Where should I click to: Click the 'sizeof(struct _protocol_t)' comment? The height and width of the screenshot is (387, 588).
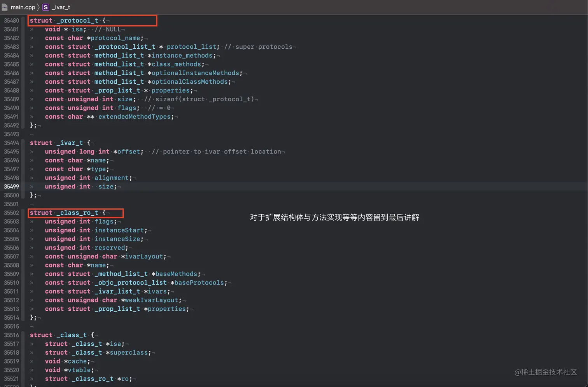pyautogui.click(x=199, y=99)
